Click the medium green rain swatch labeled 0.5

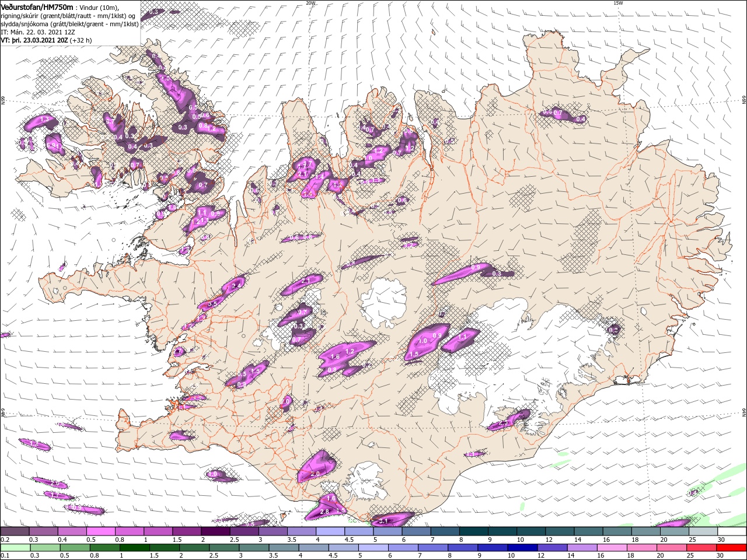click(74, 548)
